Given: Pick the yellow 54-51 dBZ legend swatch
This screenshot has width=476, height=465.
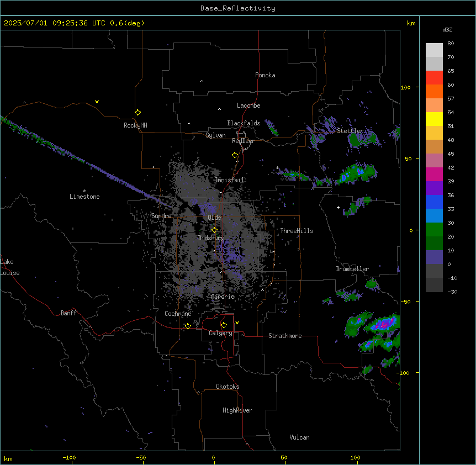Looking at the screenshot, I should (x=434, y=119).
